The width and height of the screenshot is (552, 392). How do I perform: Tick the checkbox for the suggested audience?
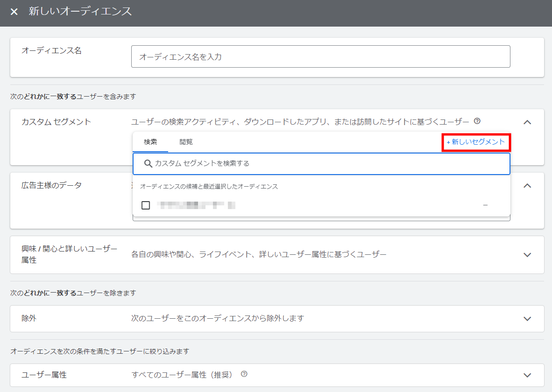click(x=146, y=205)
